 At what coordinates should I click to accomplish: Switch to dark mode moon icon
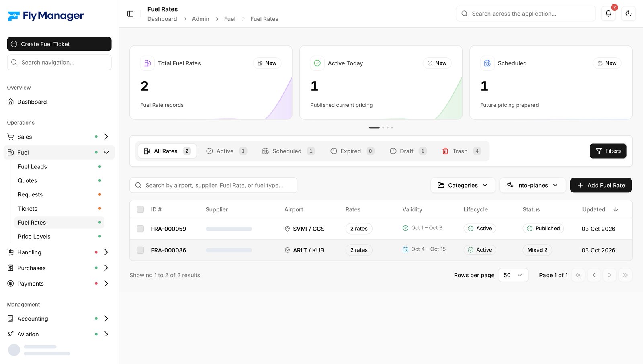pos(629,14)
